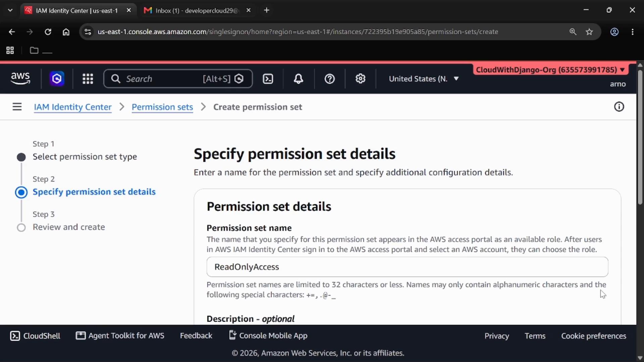This screenshot has width=644, height=362.
Task: Click the AWS console search box
Action: coord(178,79)
